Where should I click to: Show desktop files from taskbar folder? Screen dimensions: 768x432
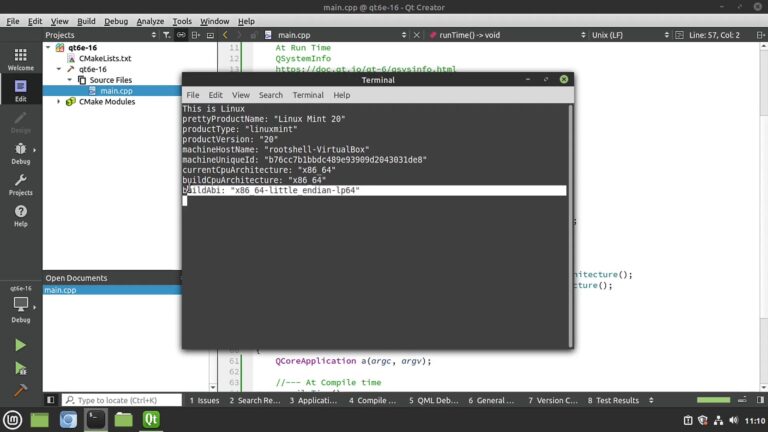pyautogui.click(x=40, y=420)
